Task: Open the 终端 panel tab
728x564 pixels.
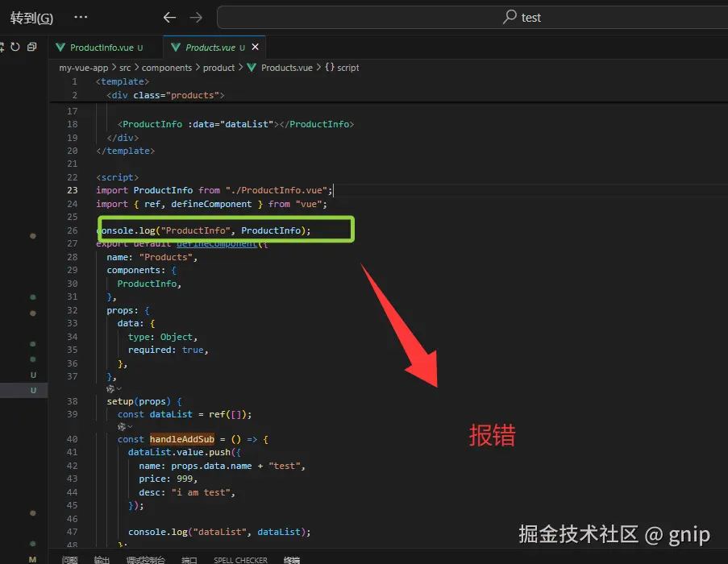Action: point(292,560)
